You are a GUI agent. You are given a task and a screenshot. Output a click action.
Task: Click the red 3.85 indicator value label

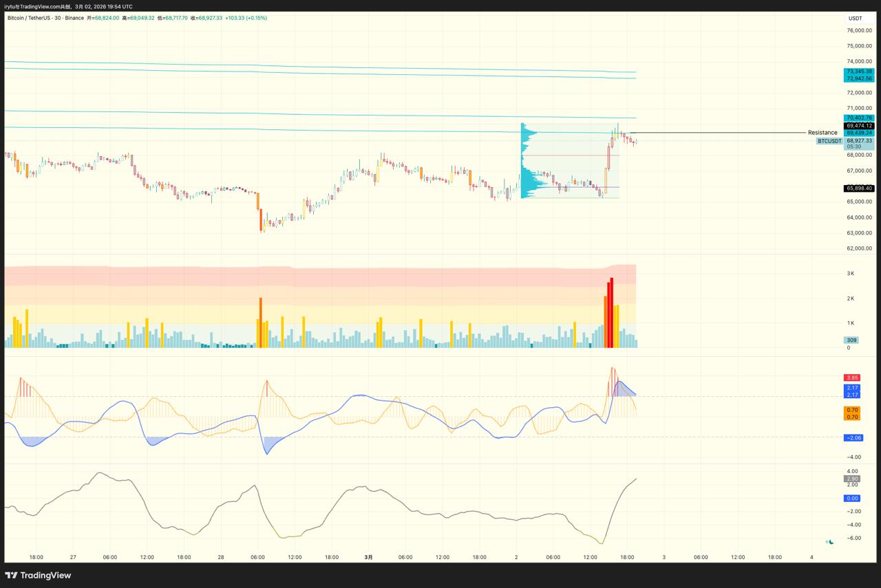(x=852, y=378)
